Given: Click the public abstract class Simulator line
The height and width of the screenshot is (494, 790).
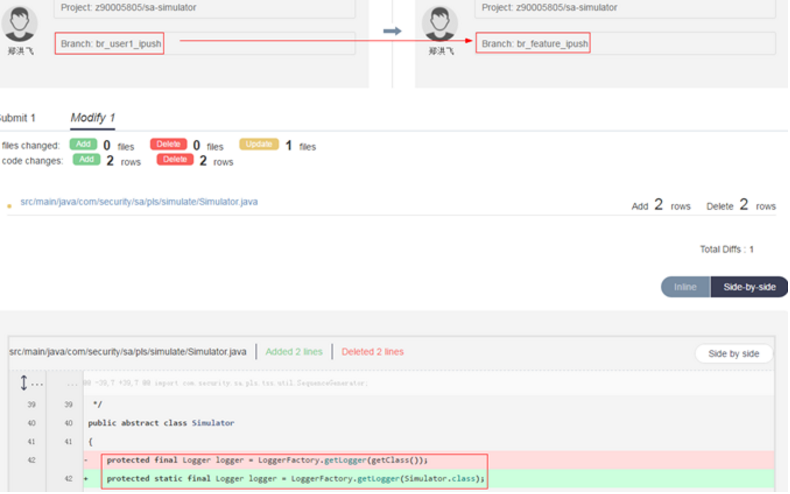Looking at the screenshot, I should click(161, 423).
